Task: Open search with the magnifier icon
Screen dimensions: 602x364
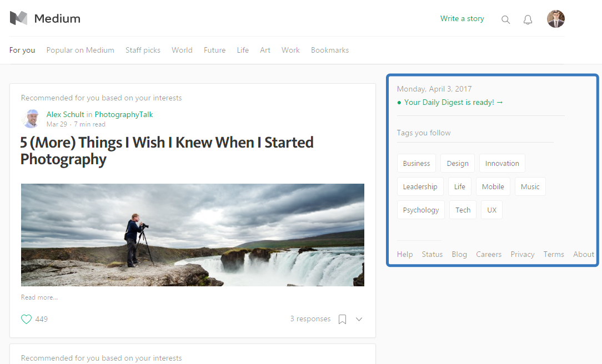Action: point(505,19)
